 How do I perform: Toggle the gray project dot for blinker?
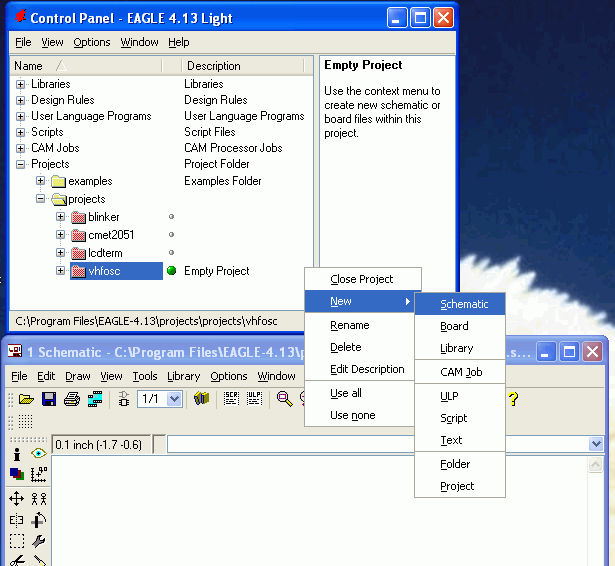(171, 217)
